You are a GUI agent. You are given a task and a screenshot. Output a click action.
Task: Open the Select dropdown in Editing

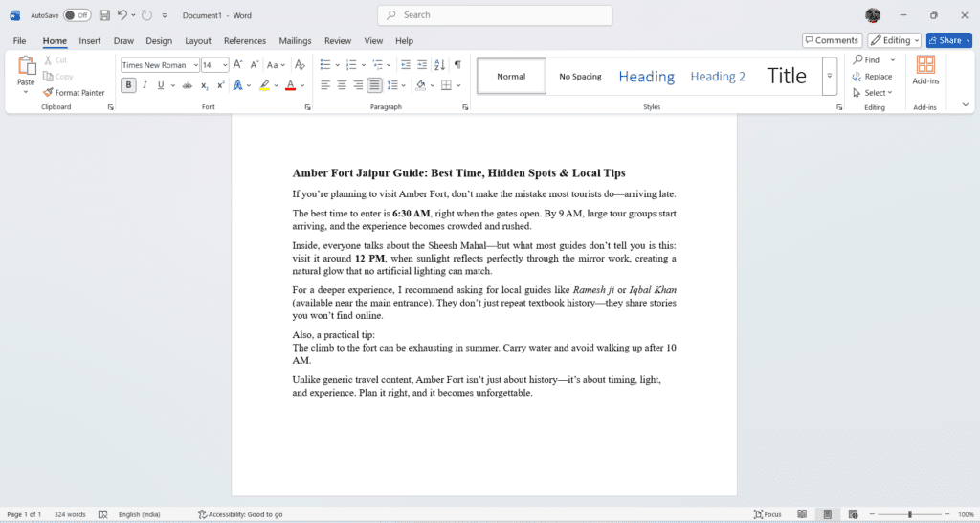pos(873,93)
